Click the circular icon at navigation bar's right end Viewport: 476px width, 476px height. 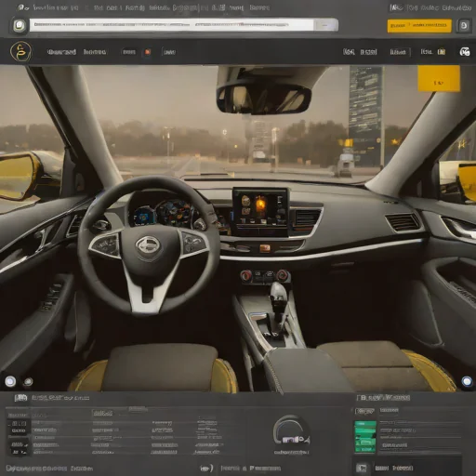click(x=465, y=52)
